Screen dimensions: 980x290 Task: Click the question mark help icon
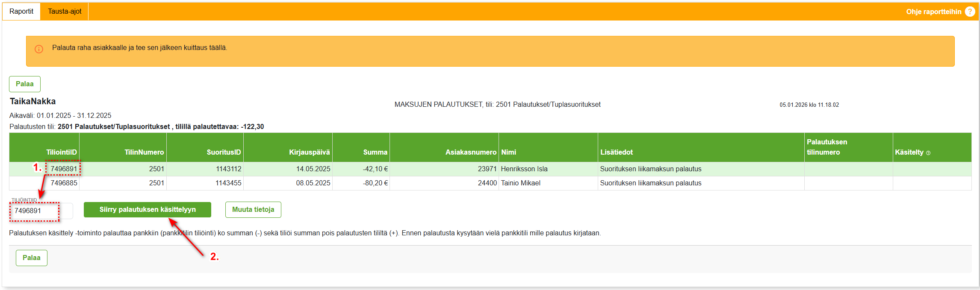pos(970,12)
